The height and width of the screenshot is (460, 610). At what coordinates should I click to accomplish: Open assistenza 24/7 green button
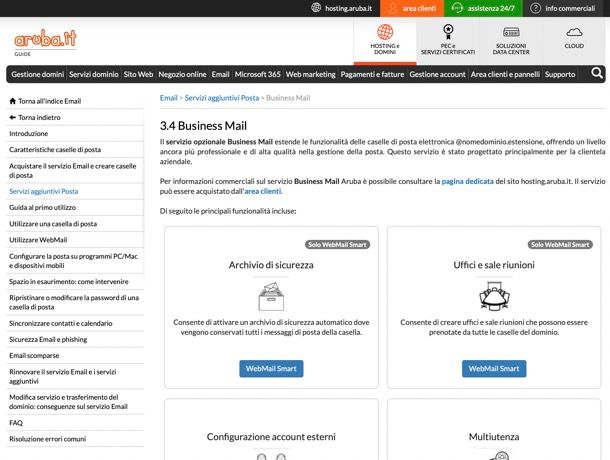(x=483, y=8)
